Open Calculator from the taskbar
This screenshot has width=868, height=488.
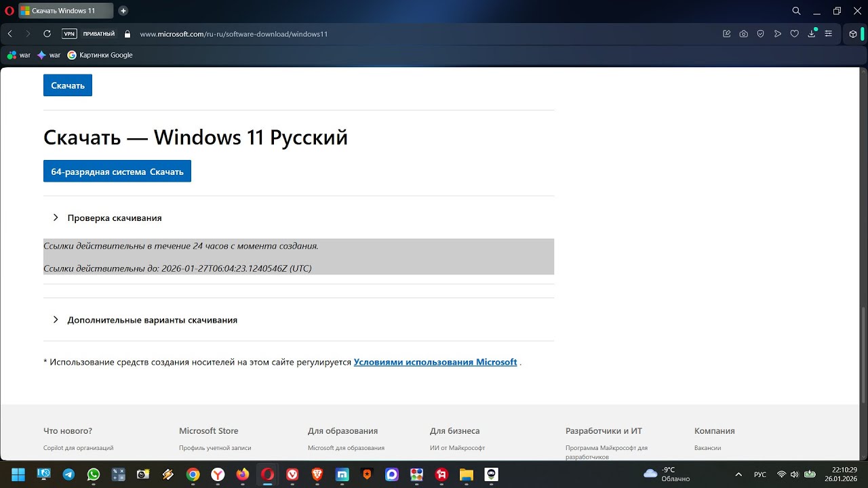tap(118, 474)
